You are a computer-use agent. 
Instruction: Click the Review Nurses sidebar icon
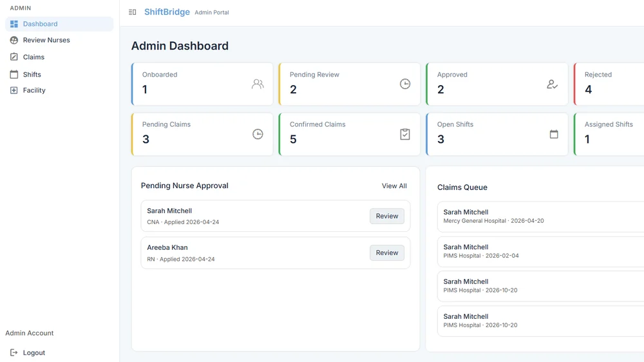(14, 40)
